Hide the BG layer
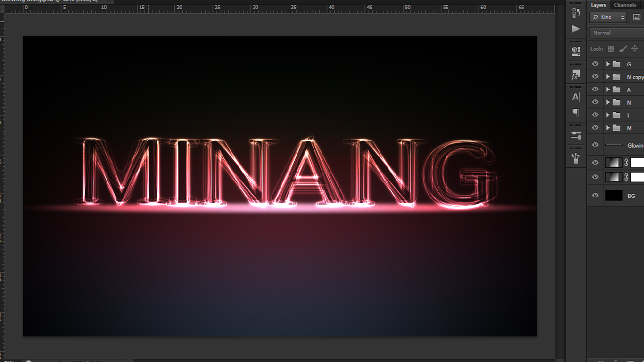 [x=595, y=195]
